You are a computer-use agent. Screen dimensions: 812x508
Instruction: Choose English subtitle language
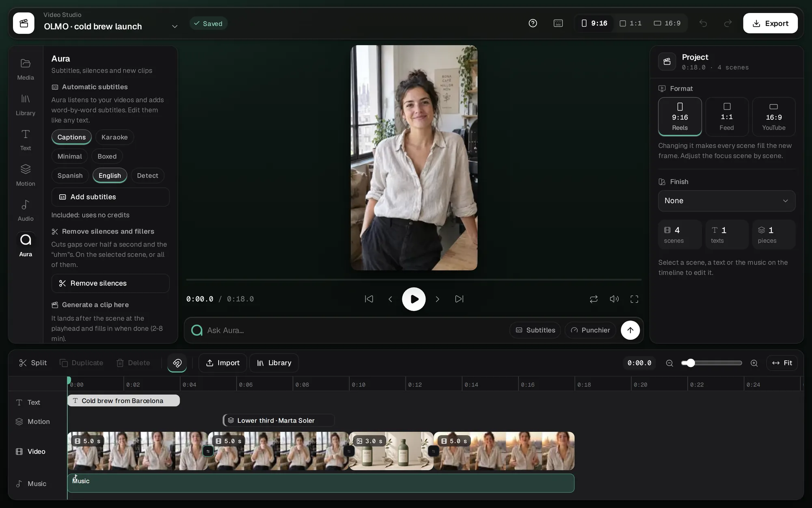click(110, 175)
